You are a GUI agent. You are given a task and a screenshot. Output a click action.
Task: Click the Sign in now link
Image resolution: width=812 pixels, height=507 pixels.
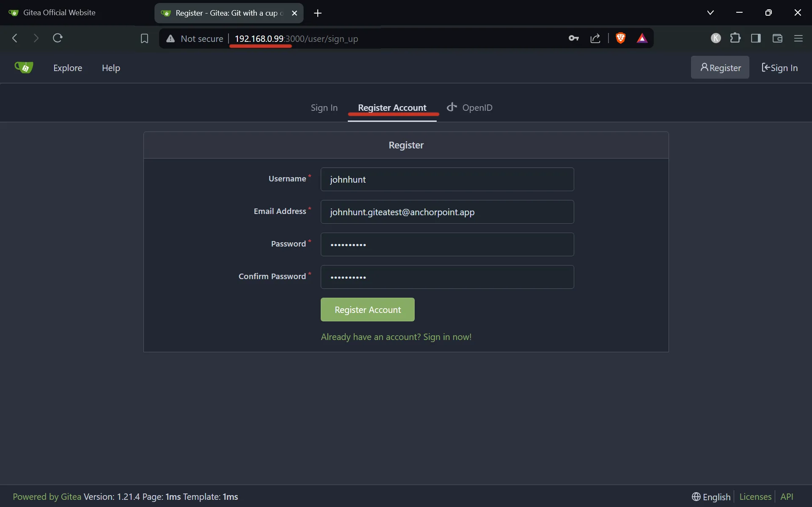tap(447, 337)
